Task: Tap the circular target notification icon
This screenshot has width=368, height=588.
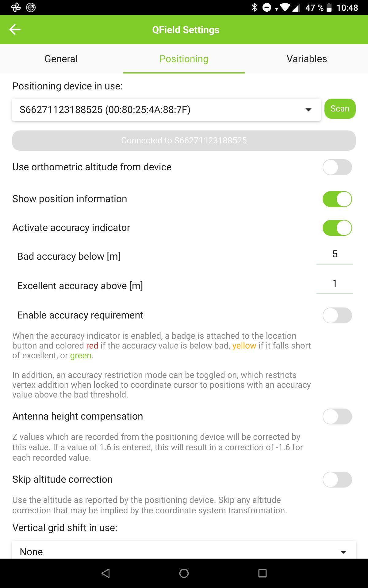Action: (x=31, y=7)
